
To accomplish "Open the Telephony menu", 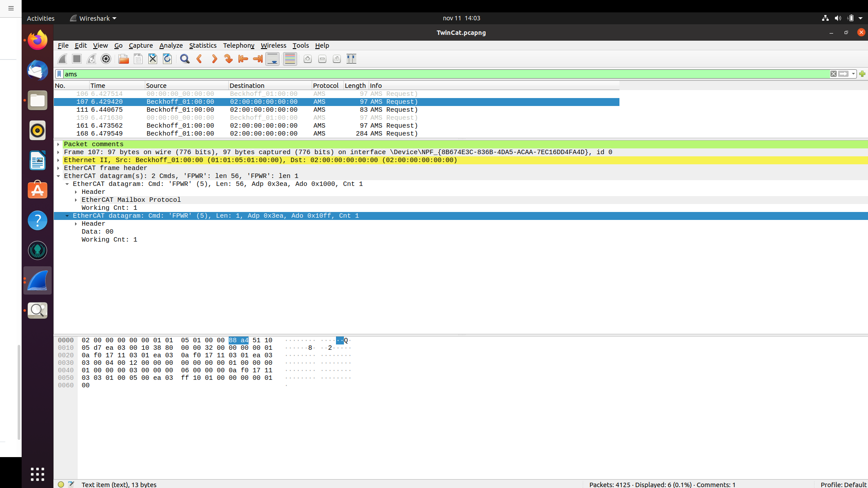I will click(238, 45).
